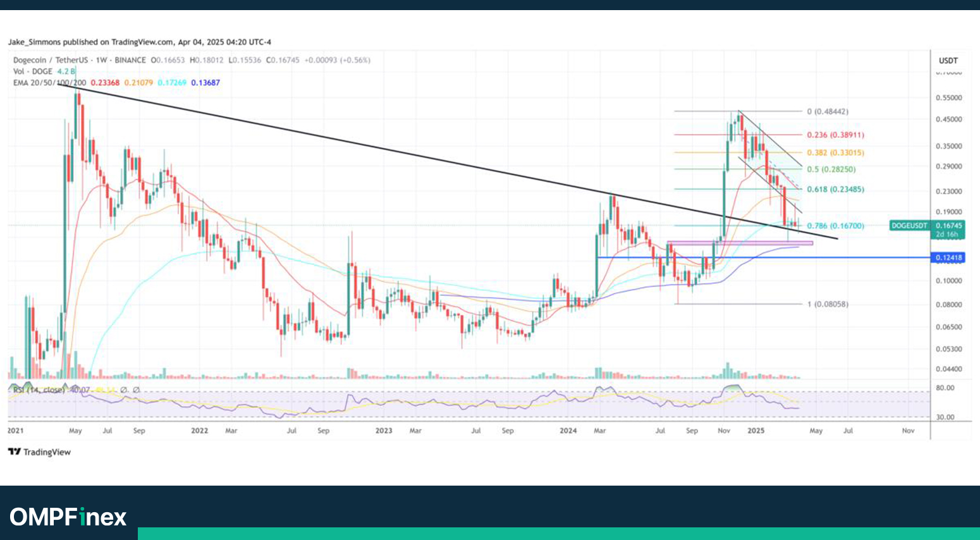Click the 0.29000 price axis label
The image size is (980, 540).
tap(948, 166)
